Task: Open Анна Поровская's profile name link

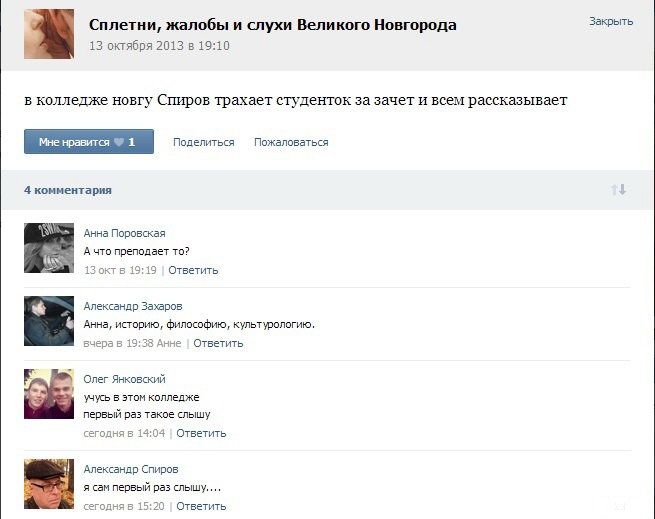Action: coord(124,233)
